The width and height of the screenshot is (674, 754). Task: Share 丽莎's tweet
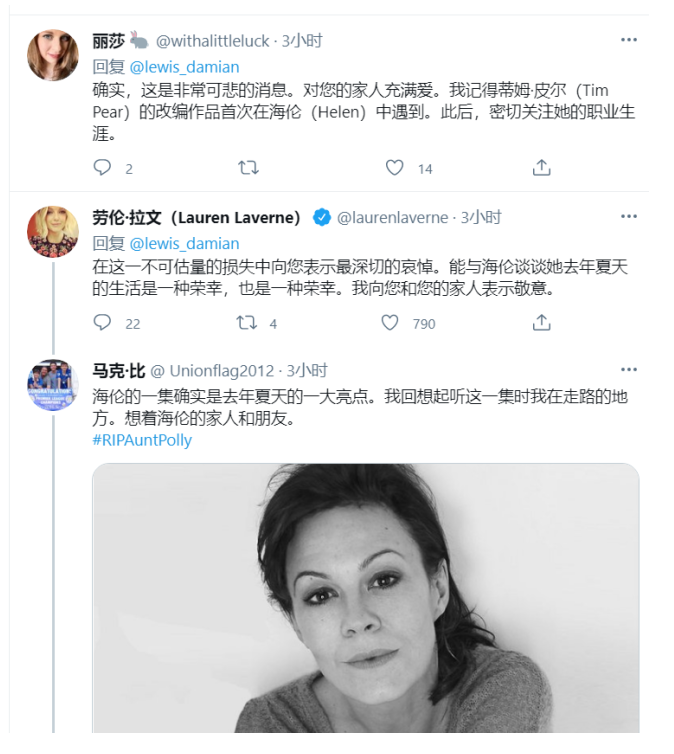pyautogui.click(x=541, y=168)
